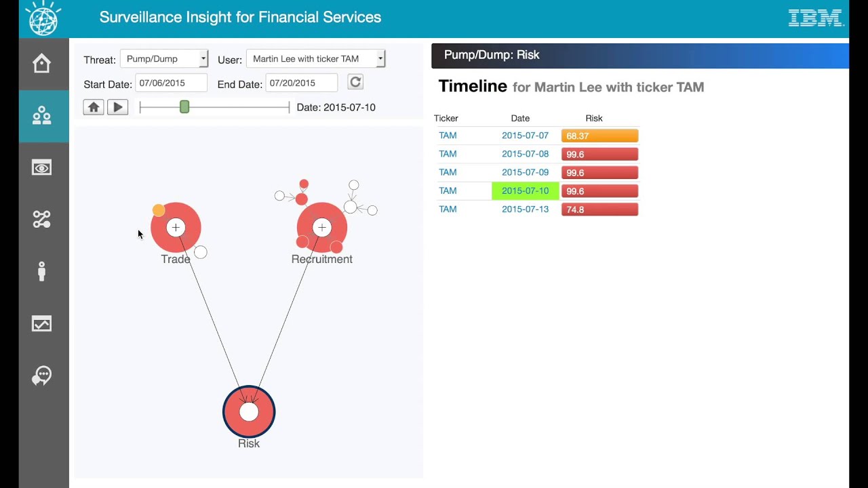The image size is (868, 488).
Task: Click the refresh date range icon
Action: point(355,83)
